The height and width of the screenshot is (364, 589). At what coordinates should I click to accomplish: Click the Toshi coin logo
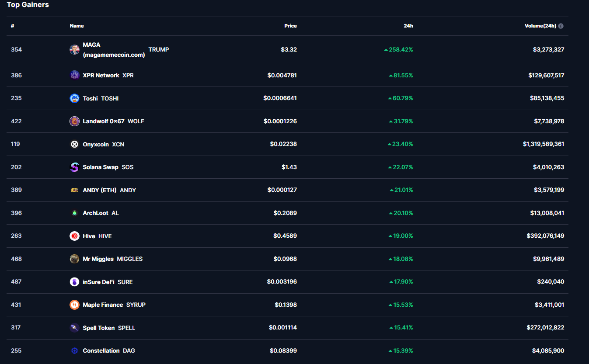tap(74, 98)
